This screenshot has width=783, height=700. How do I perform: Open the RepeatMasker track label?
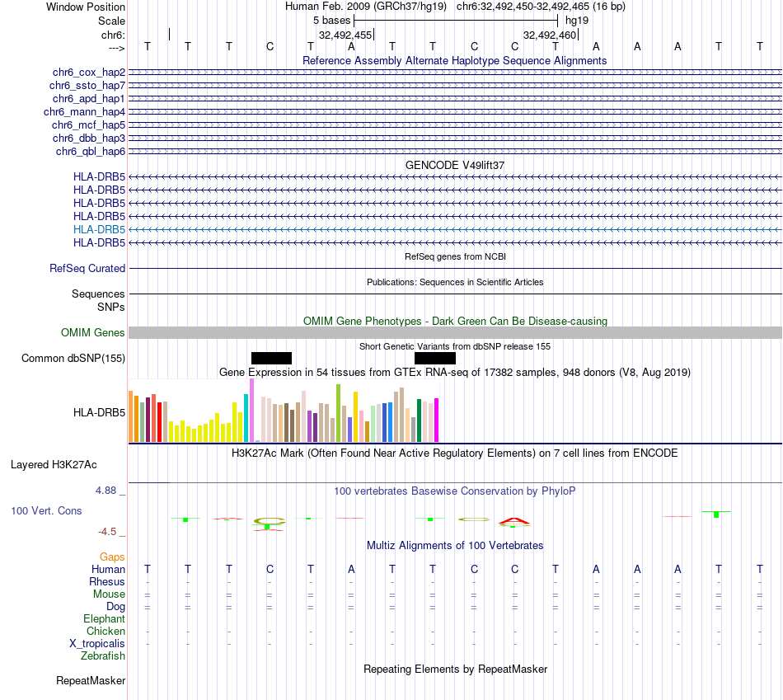point(91,680)
